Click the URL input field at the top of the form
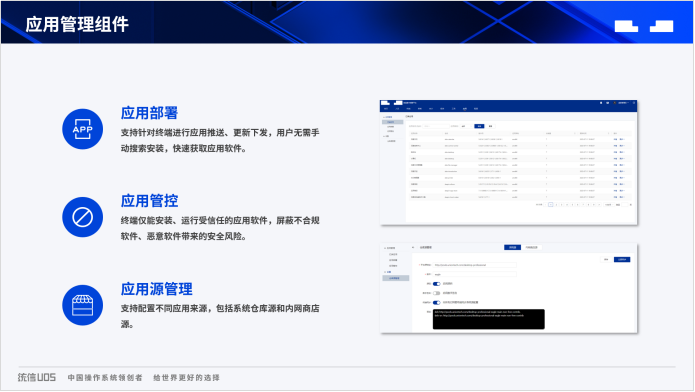The width and height of the screenshot is (695, 392). click(x=474, y=265)
